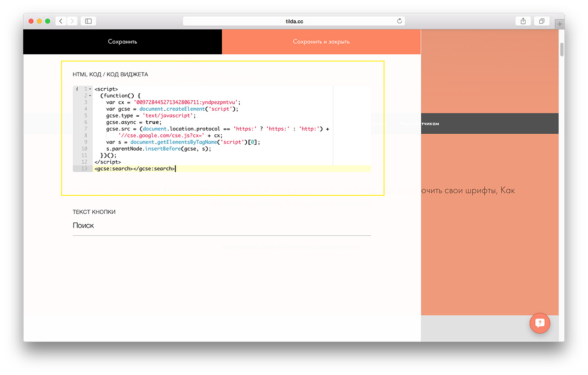The width and height of the screenshot is (588, 375).
Task: Click the ТЕКСТ КНОПКИ label
Action: (94, 212)
